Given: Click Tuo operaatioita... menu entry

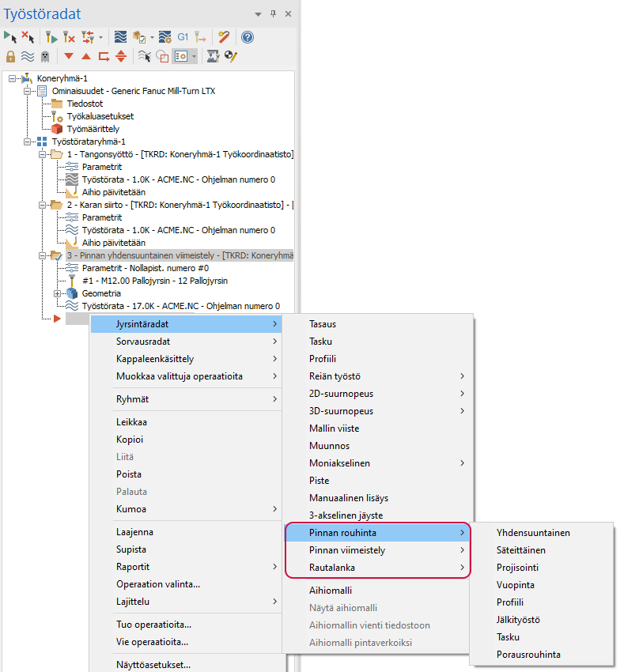Looking at the screenshot, I should tap(153, 625).
